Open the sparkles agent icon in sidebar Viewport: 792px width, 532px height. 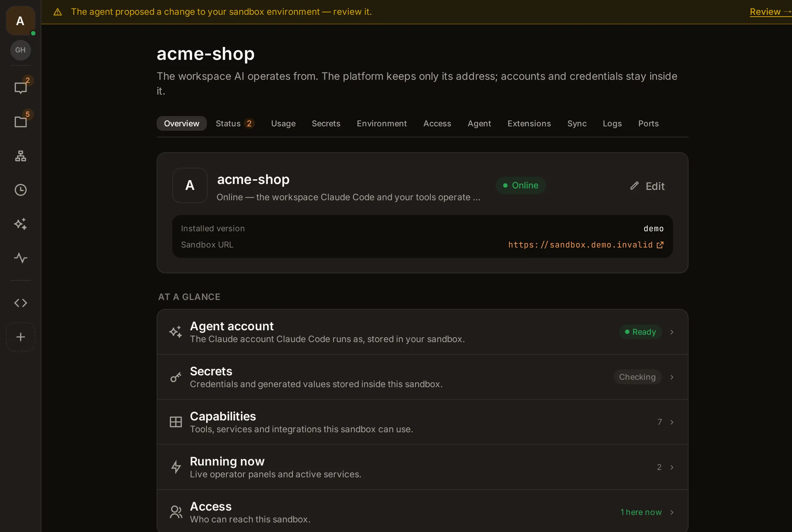[x=20, y=224]
